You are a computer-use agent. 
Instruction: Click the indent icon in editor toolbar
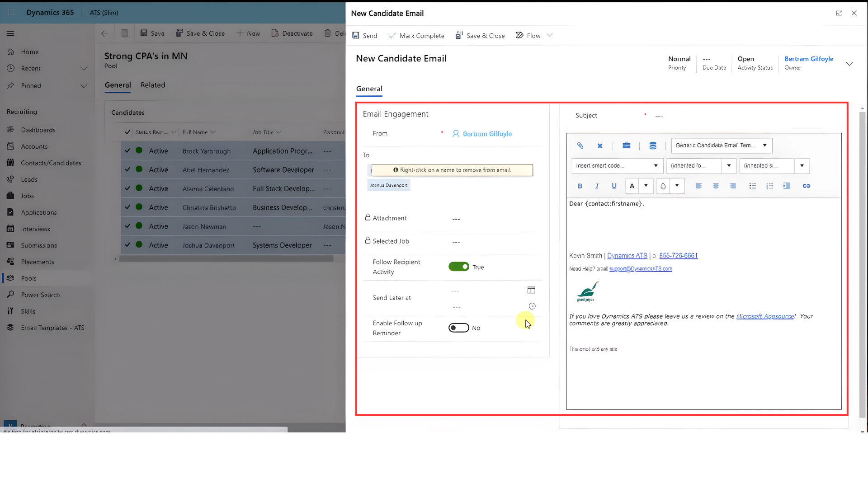pos(787,186)
